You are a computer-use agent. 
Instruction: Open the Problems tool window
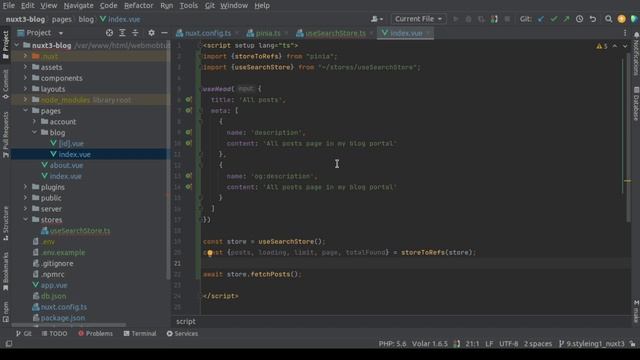click(x=96, y=333)
